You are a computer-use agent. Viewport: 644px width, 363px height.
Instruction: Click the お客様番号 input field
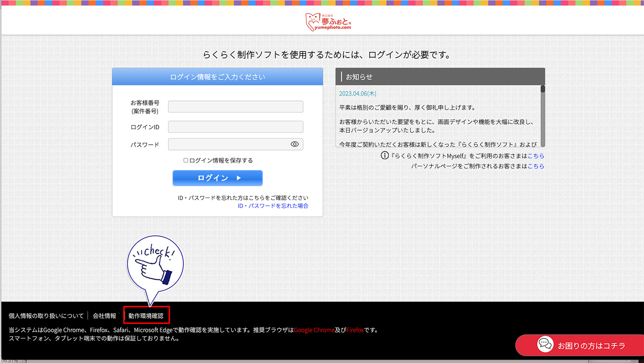point(236,107)
